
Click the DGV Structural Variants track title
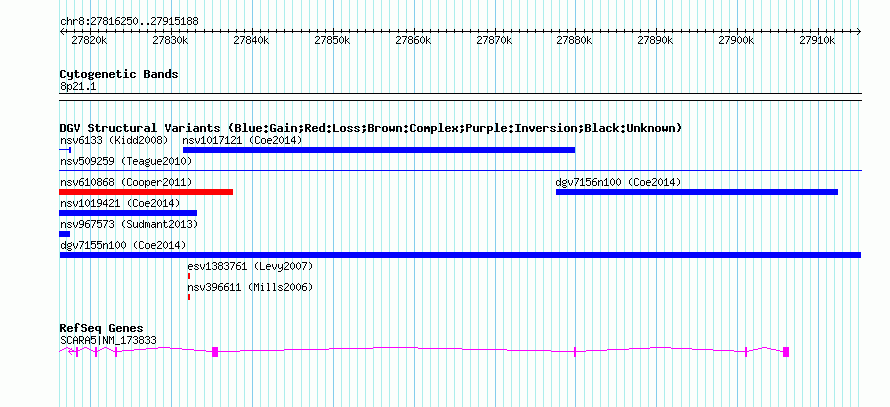click(x=371, y=128)
